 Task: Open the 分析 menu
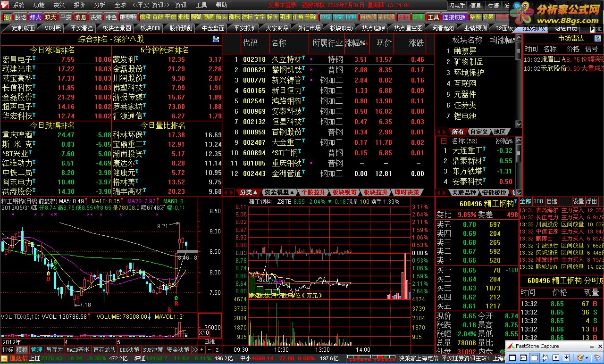point(100,5)
